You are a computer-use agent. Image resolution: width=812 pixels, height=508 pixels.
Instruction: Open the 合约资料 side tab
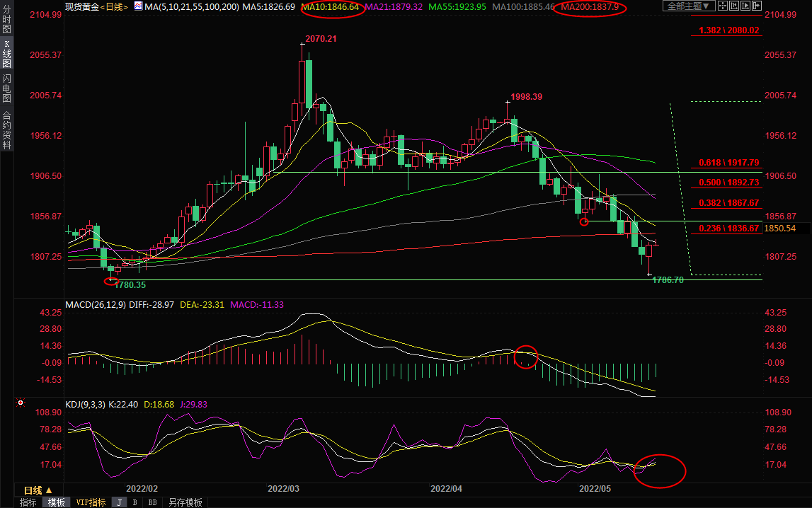(6, 130)
